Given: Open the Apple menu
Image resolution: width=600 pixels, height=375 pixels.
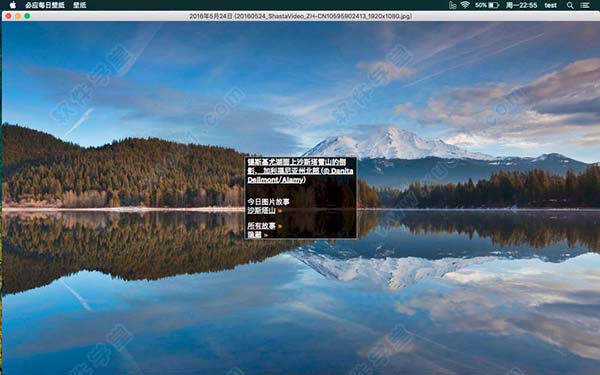Looking at the screenshot, I should pyautogui.click(x=13, y=5).
